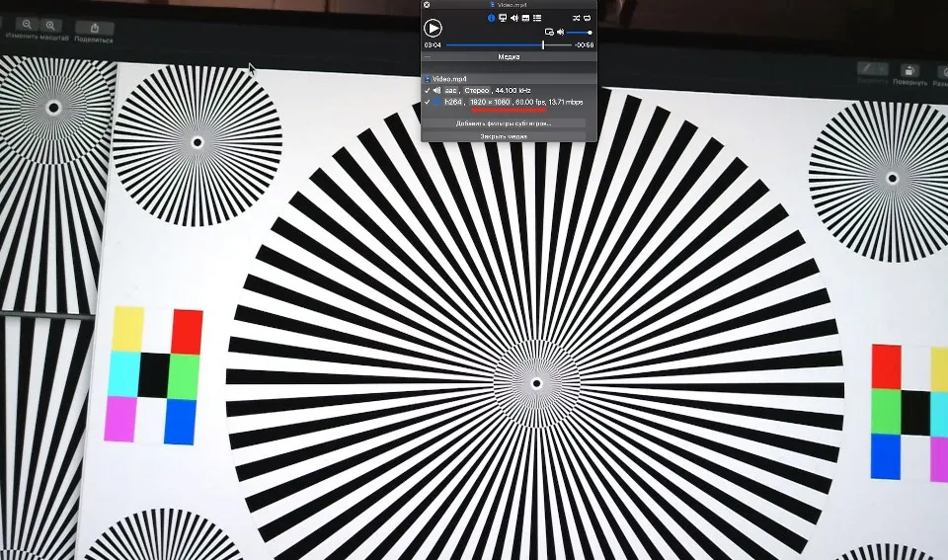Click the h264 codec label

point(453,102)
